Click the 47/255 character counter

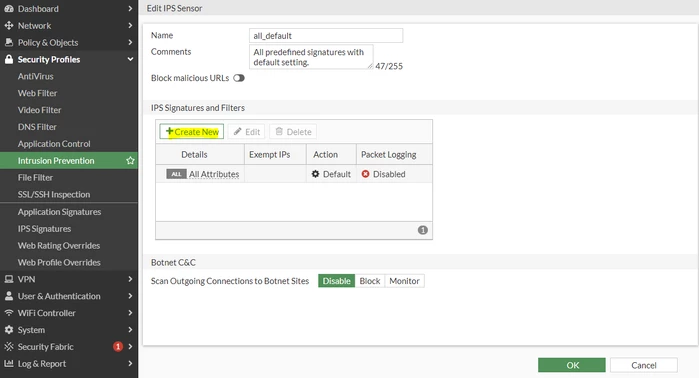click(389, 66)
